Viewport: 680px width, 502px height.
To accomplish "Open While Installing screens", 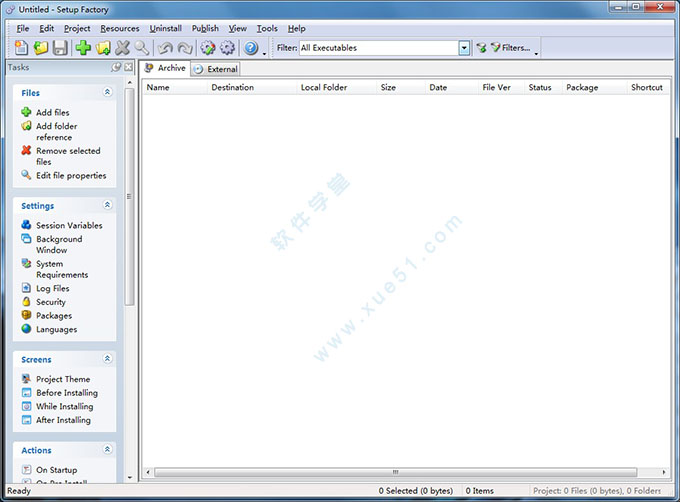I will [x=65, y=406].
